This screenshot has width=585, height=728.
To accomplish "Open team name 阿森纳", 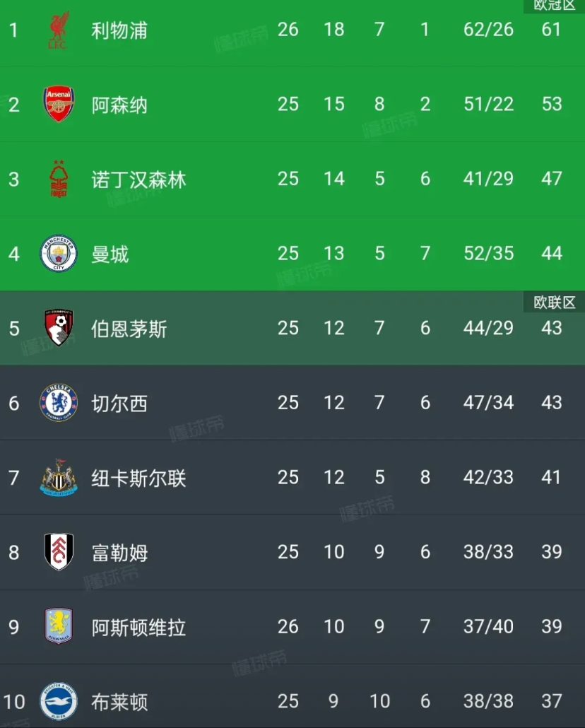I will pos(119,105).
